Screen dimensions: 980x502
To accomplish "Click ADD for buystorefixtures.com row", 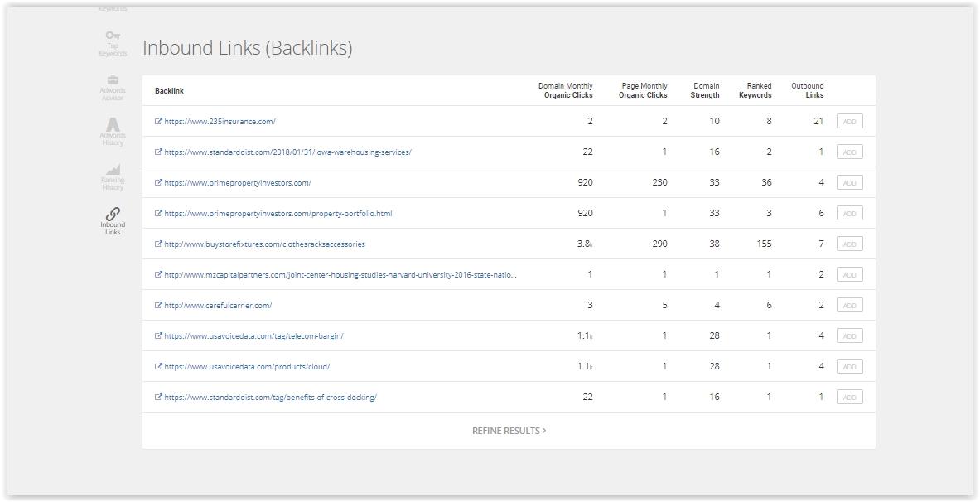I will coord(849,244).
